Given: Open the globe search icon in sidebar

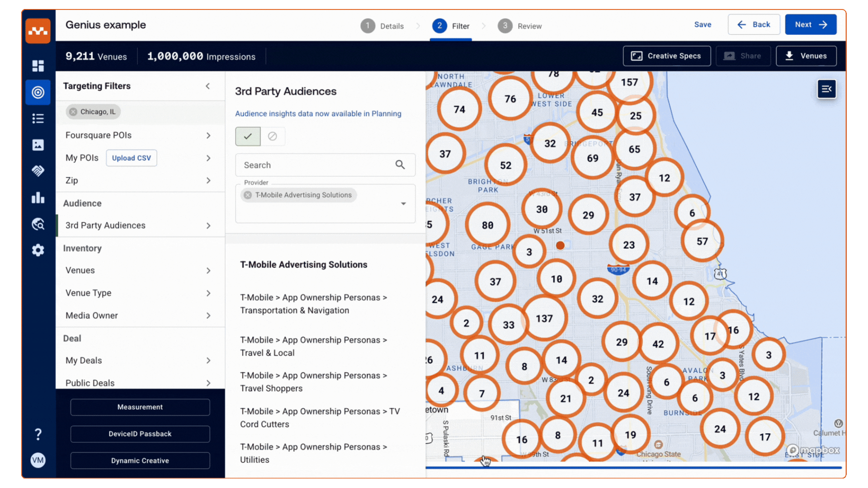Looking at the screenshot, I should tap(38, 224).
